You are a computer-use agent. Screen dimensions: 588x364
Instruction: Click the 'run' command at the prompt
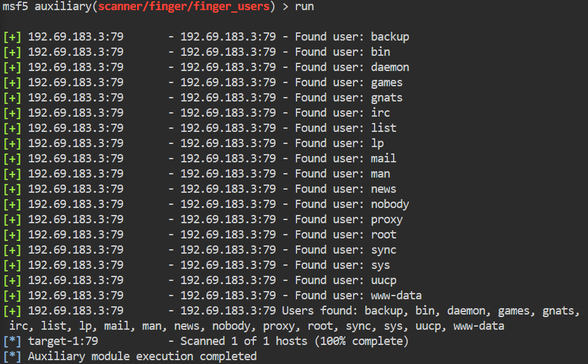tap(304, 6)
